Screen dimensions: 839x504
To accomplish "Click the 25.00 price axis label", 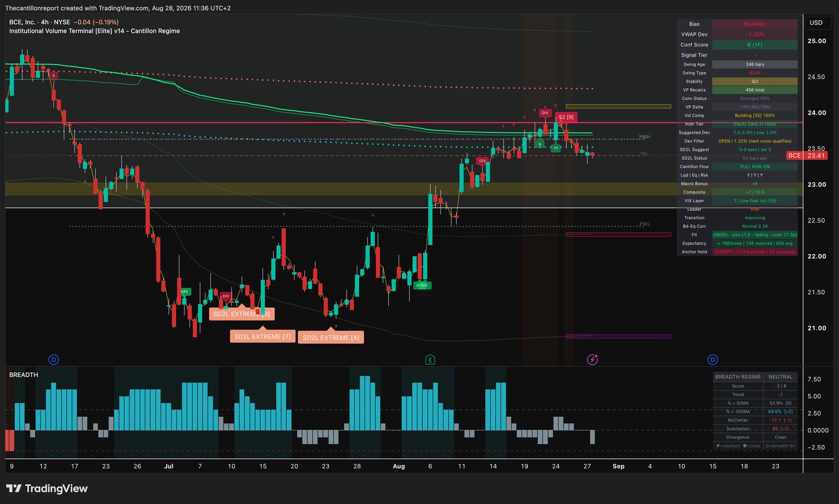I will [817, 41].
